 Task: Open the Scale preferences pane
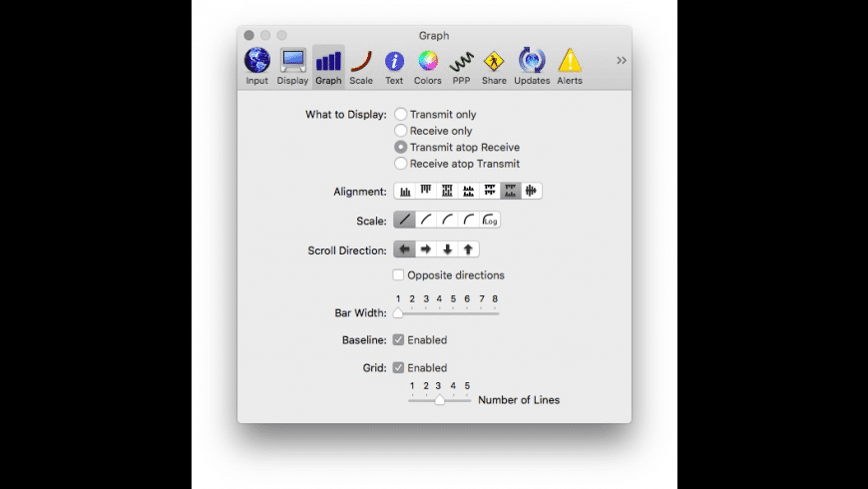(x=361, y=67)
